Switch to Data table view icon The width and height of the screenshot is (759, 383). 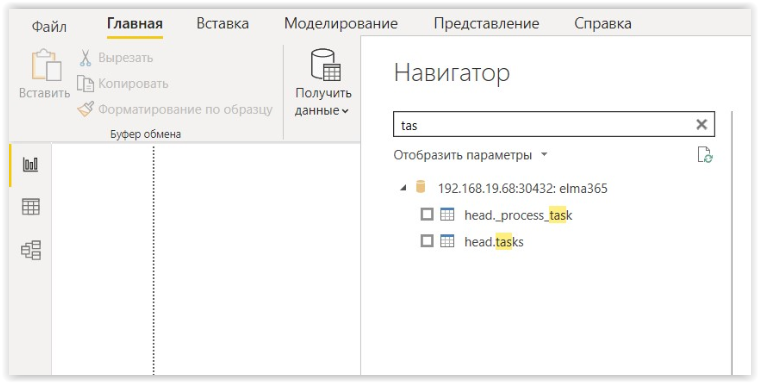pos(31,207)
